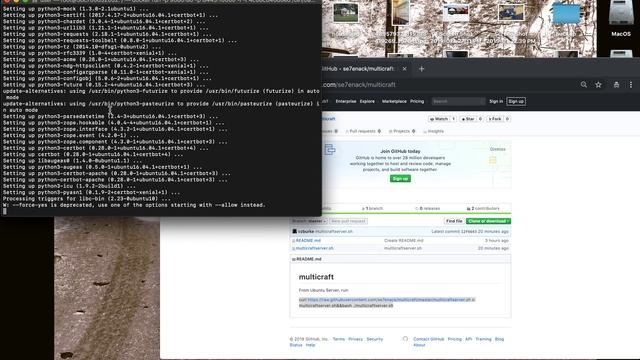
Task: Focus the GitHub search field
Action: (458, 101)
